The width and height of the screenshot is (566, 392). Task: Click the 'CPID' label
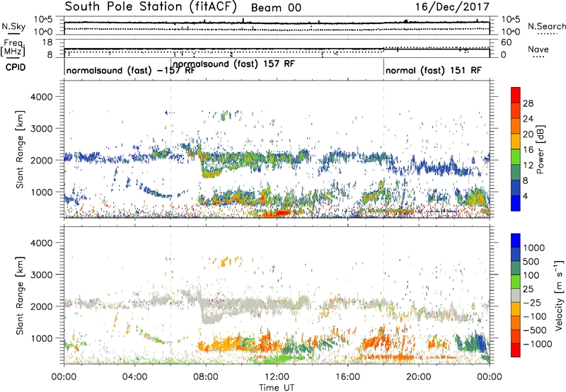pyautogui.click(x=16, y=67)
